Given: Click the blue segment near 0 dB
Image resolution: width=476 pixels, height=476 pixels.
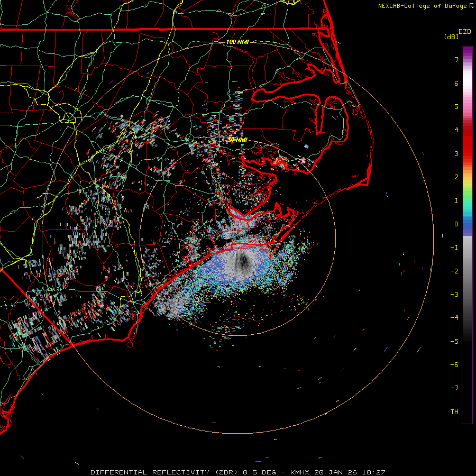Looking at the screenshot, I should (x=467, y=225).
